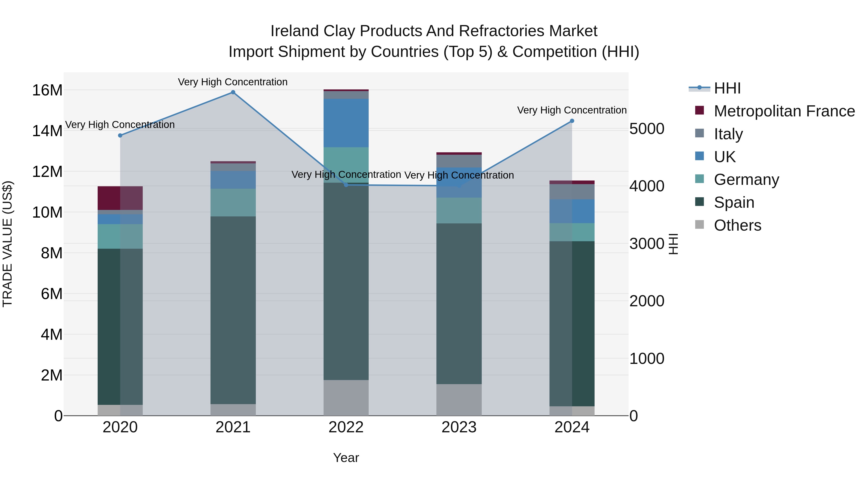Click the Italy segment of 2024 bar
The height and width of the screenshot is (488, 868).
click(572, 192)
